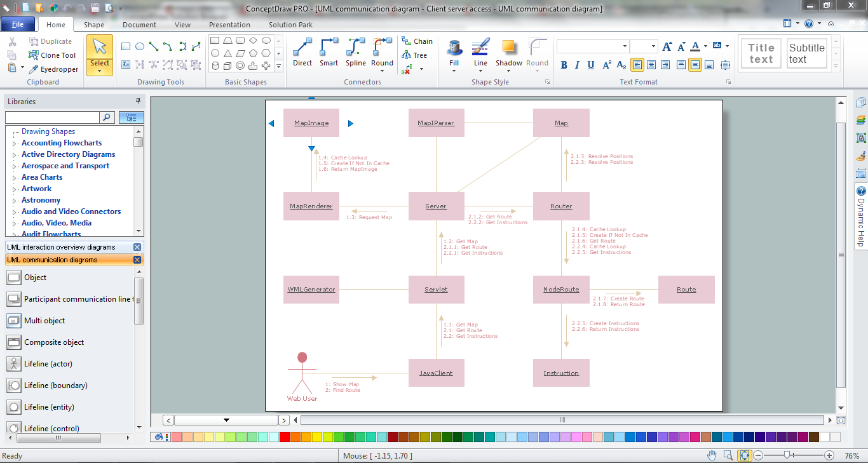Apply the Subtitle text style
The height and width of the screenshot is (463, 868).
pos(806,53)
